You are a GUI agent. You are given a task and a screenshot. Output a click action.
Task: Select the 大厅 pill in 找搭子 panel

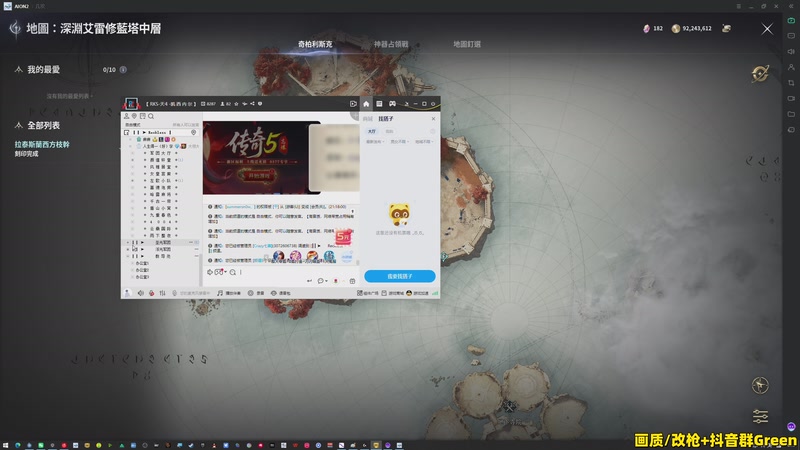click(x=371, y=131)
